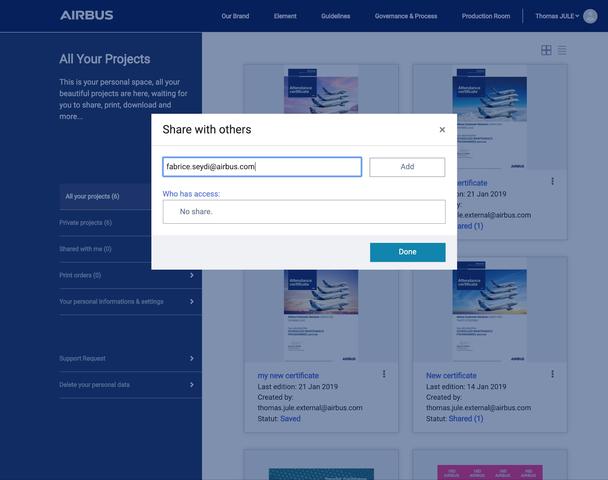The height and width of the screenshot is (480, 608).
Task: Click the Done button
Action: tap(408, 252)
